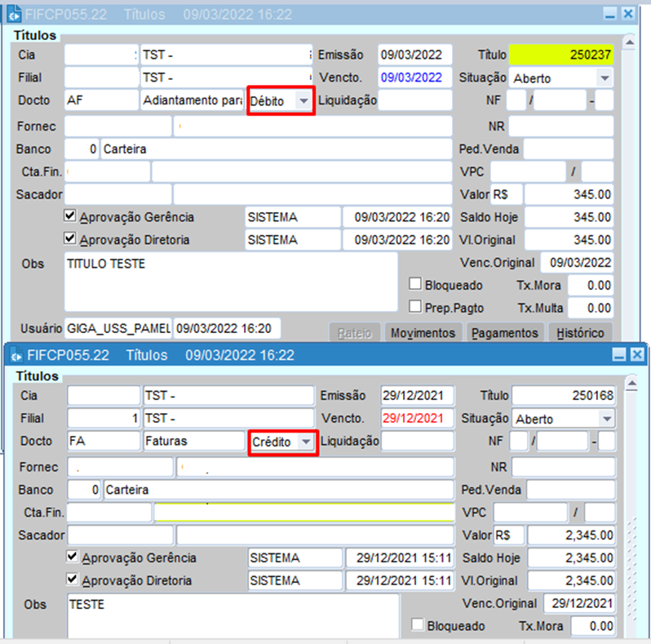Click Filial number field showing 1

104,419
